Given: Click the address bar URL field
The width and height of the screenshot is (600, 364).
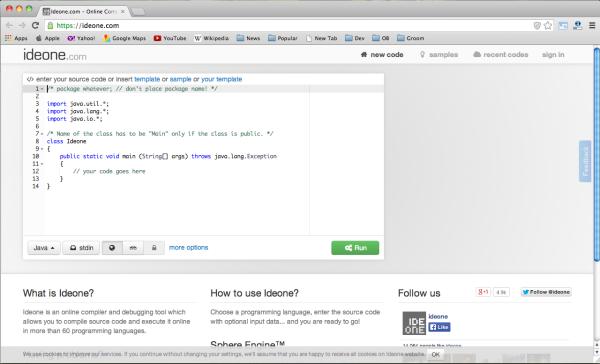Looking at the screenshot, I should click(287, 26).
